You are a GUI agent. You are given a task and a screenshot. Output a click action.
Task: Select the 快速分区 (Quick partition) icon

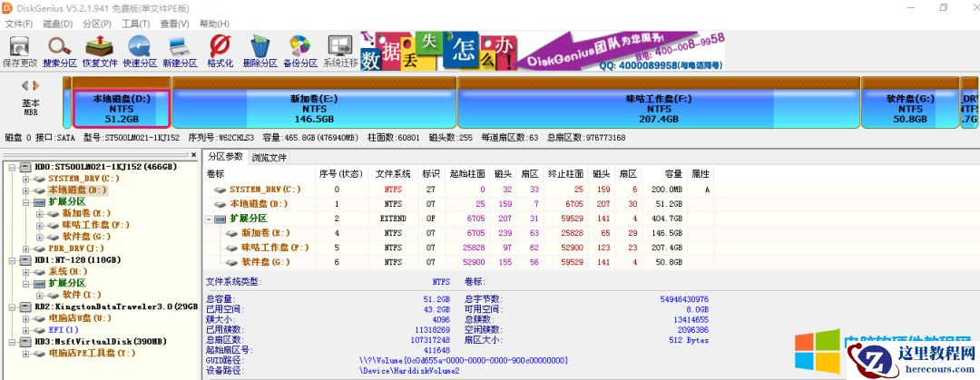[140, 52]
